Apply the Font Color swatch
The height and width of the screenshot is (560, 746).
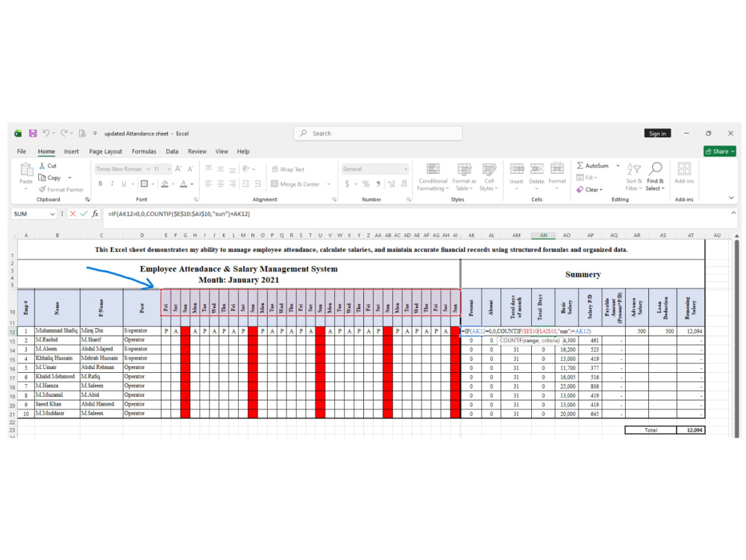184,183
